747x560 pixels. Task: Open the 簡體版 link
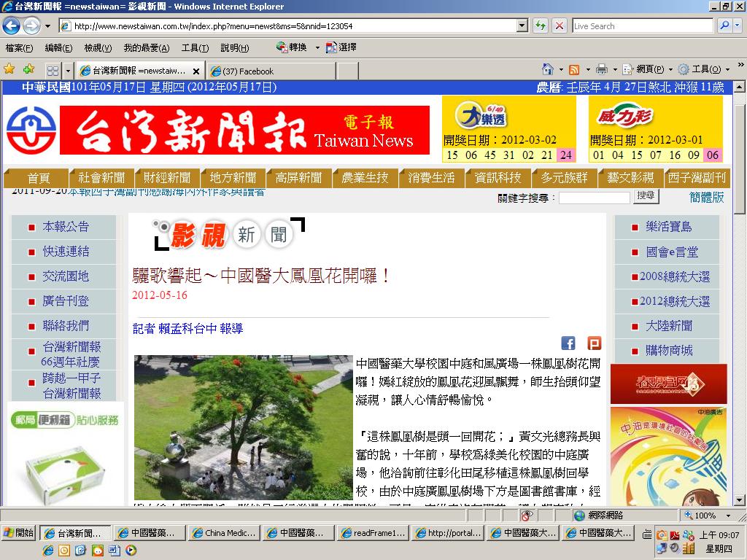706,197
